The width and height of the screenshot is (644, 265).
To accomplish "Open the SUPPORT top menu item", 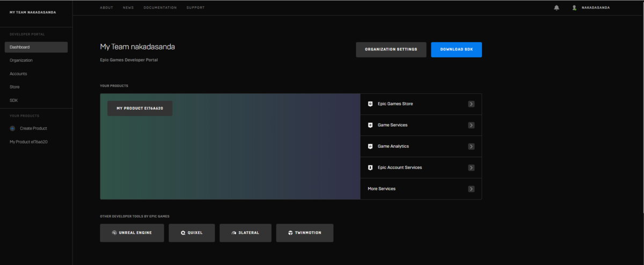I will [195, 8].
